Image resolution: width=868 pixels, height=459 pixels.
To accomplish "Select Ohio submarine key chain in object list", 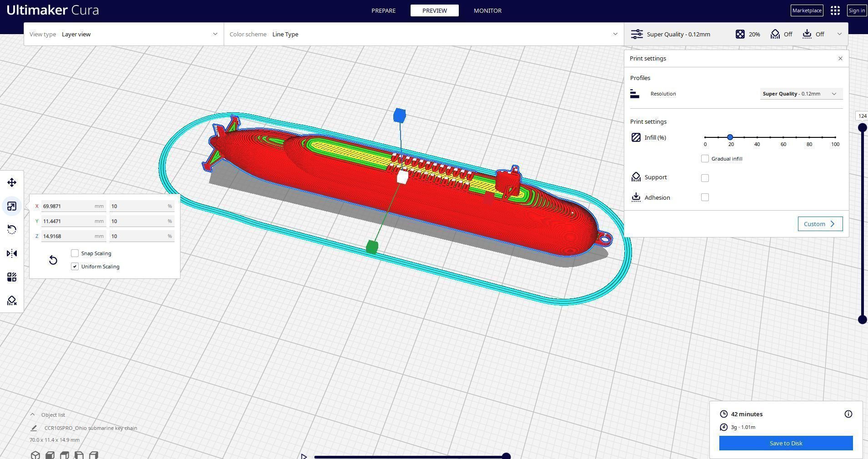I will point(90,428).
